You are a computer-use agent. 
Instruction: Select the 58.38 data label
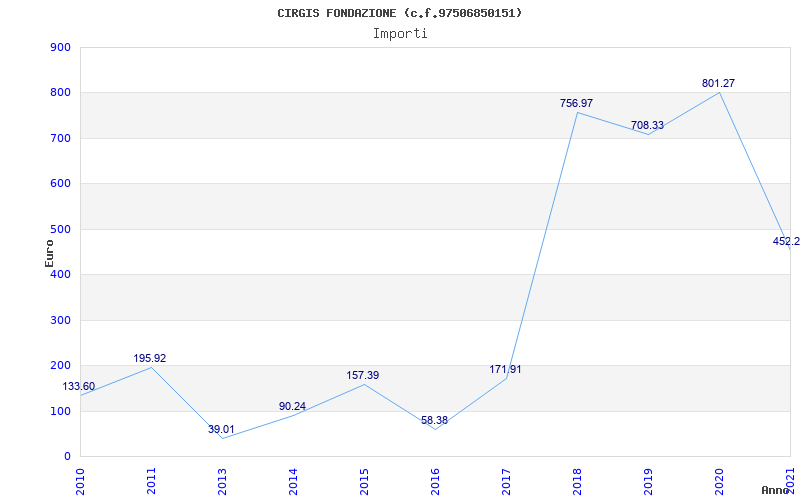[434, 421]
